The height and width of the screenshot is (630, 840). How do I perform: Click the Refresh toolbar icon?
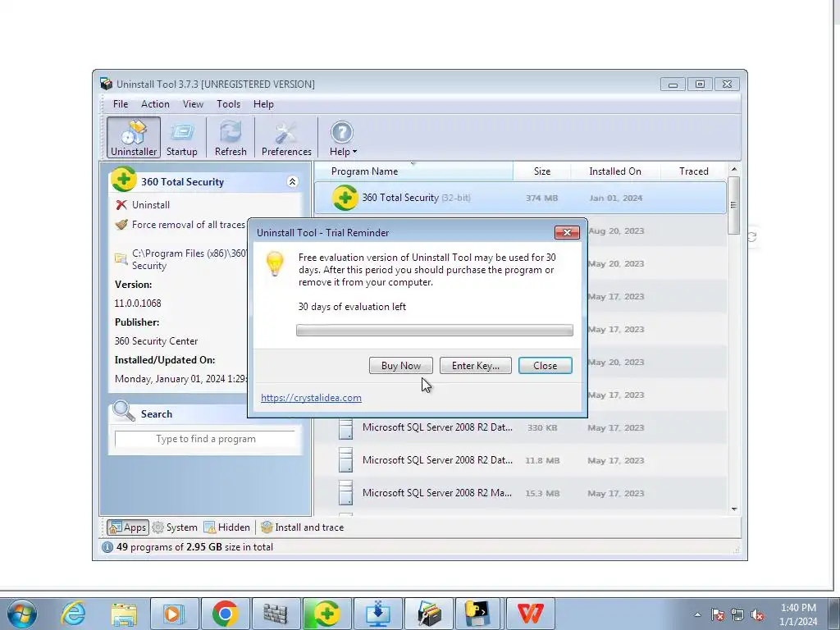[231, 138]
